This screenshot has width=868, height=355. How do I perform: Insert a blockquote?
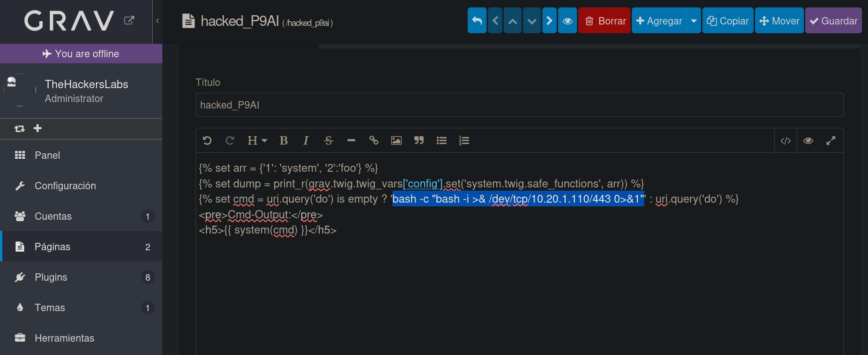pyautogui.click(x=419, y=140)
